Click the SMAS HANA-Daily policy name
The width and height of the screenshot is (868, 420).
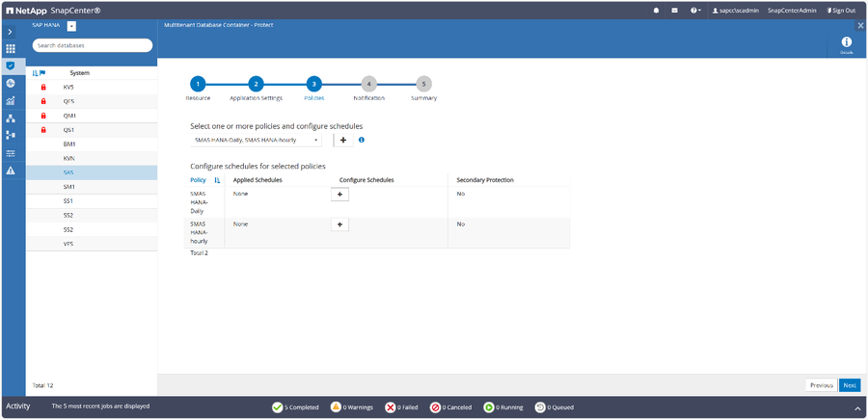pyautogui.click(x=199, y=202)
